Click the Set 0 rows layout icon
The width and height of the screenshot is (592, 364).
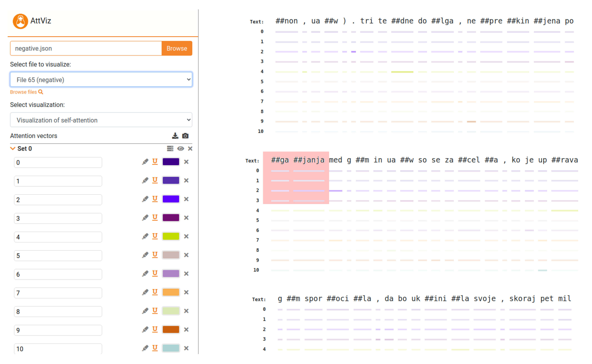pyautogui.click(x=170, y=148)
